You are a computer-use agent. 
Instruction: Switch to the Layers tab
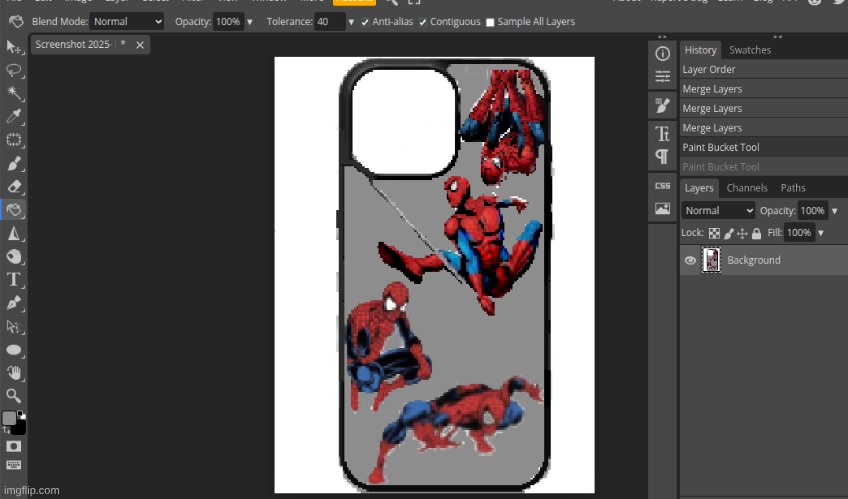[699, 188]
